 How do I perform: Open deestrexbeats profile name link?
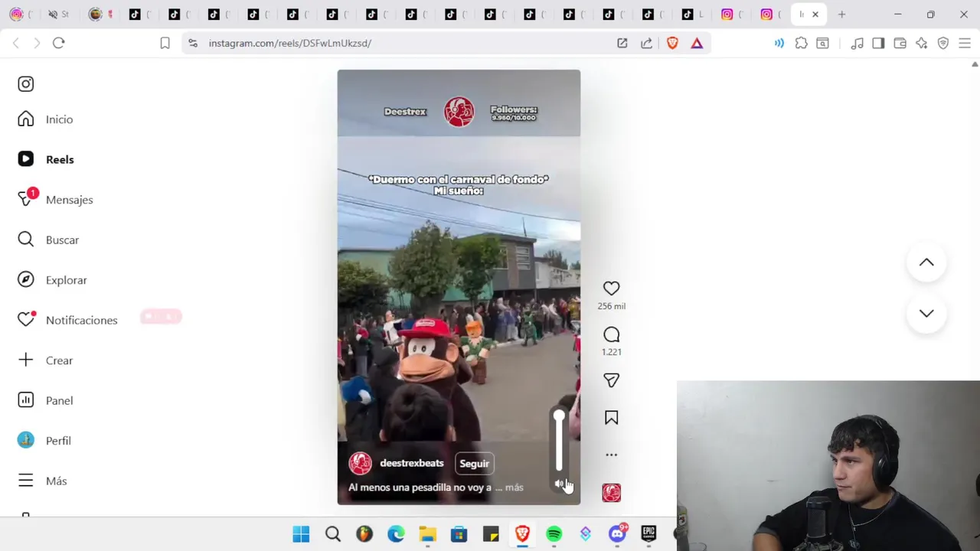click(412, 463)
